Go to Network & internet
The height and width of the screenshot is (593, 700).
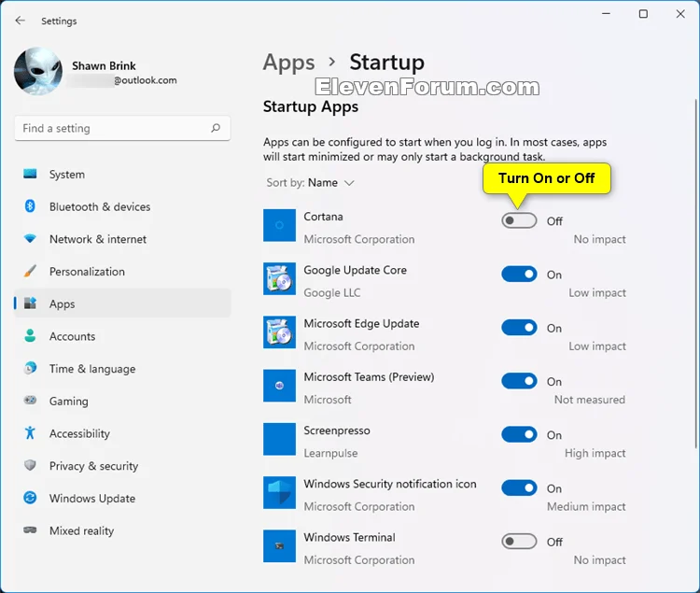click(123, 239)
